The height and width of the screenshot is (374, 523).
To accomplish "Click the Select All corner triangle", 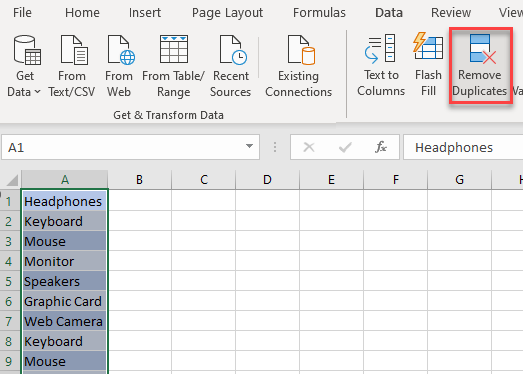I will coord(12,180).
